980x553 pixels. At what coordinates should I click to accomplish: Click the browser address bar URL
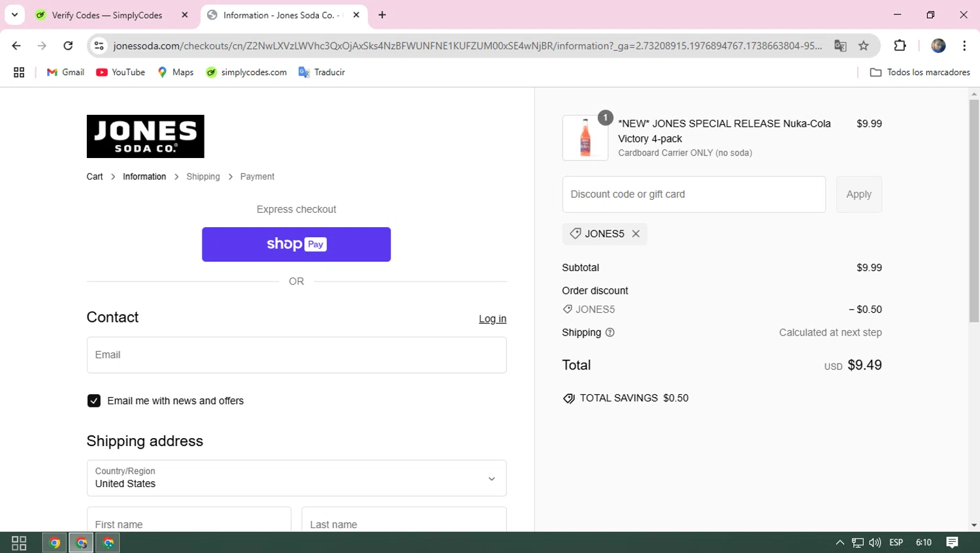tap(467, 46)
